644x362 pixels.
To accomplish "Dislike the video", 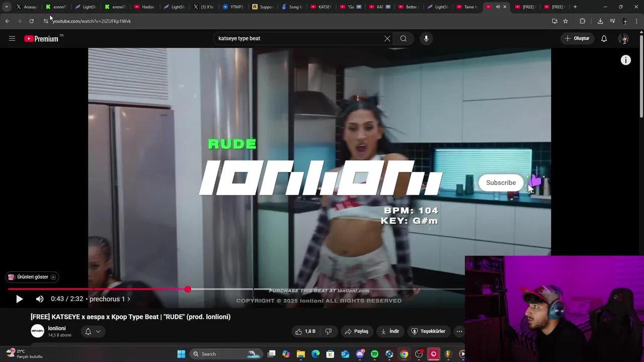I will [329, 331].
